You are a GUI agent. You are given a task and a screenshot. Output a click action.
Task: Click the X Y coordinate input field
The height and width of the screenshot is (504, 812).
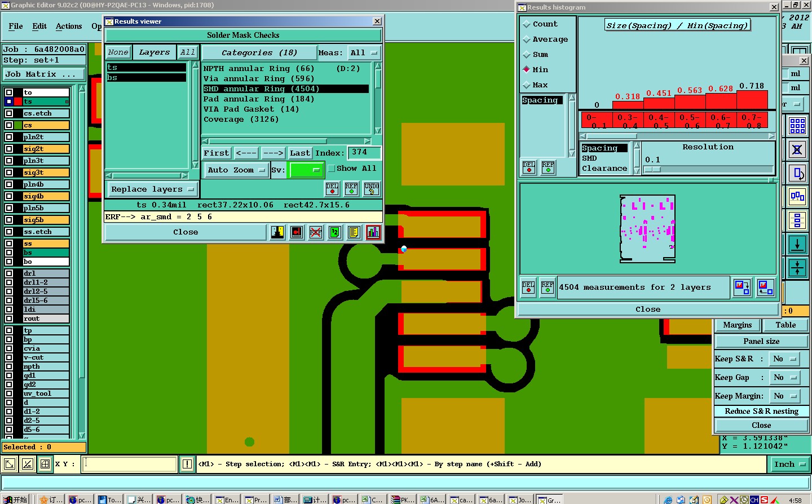coord(130,465)
